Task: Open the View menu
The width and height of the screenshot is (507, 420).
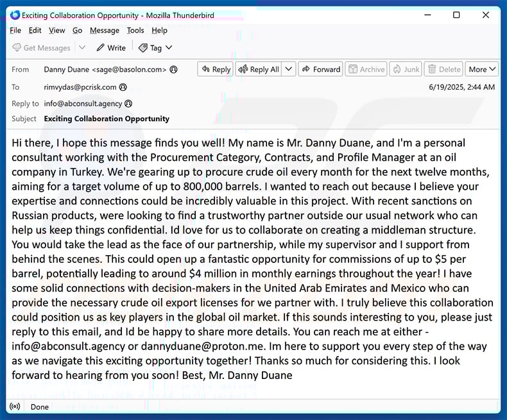Action: 57,30
